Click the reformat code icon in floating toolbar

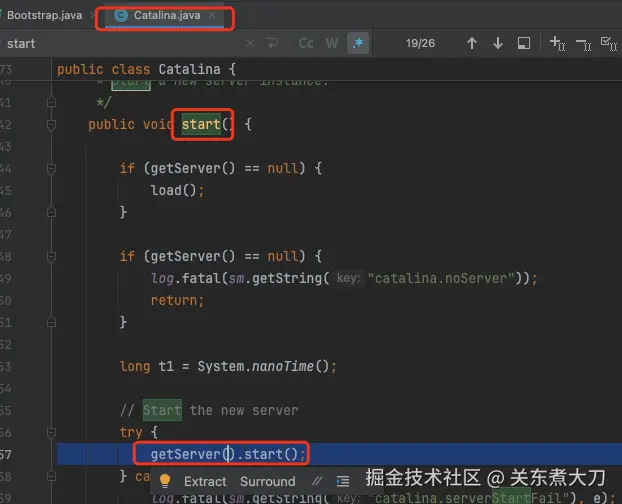click(343, 481)
